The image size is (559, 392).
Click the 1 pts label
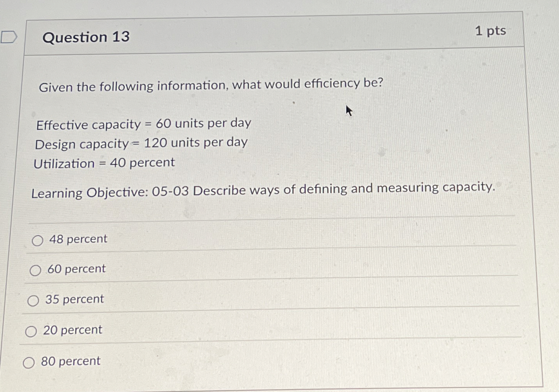click(491, 31)
